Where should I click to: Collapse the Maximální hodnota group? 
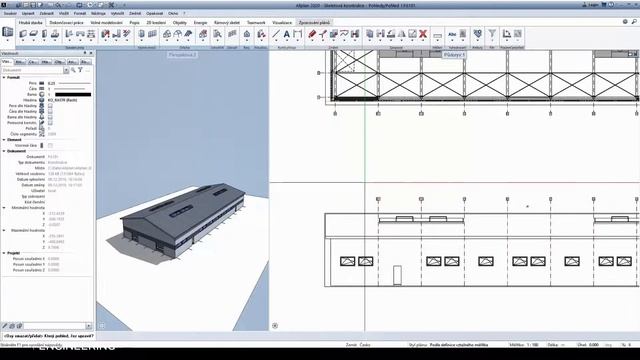[4, 230]
